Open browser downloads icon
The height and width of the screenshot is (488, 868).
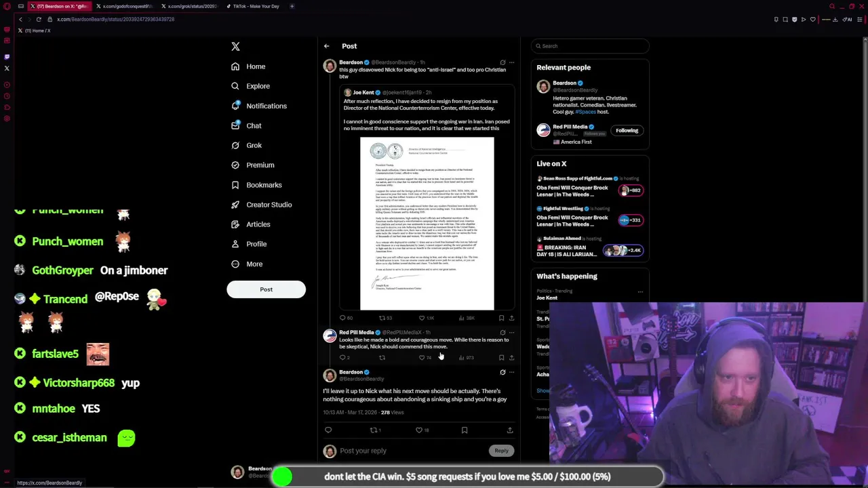pos(834,19)
